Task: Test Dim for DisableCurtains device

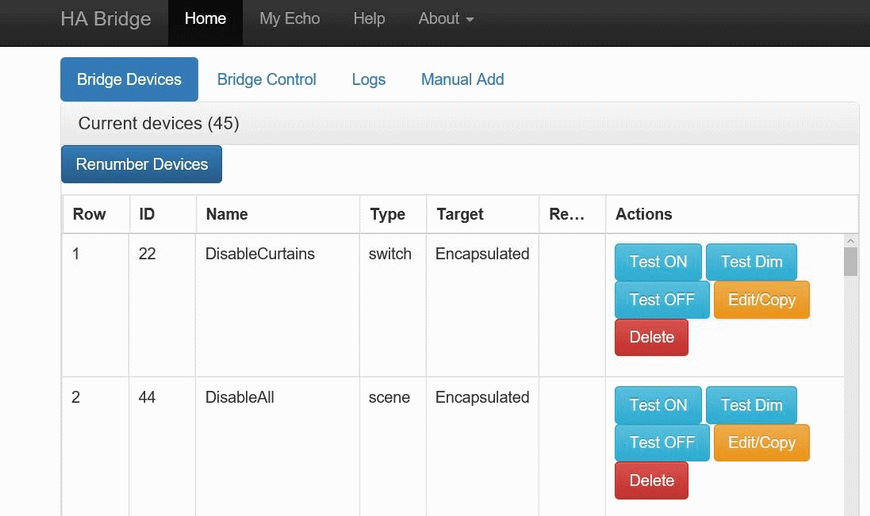Action: [x=751, y=262]
